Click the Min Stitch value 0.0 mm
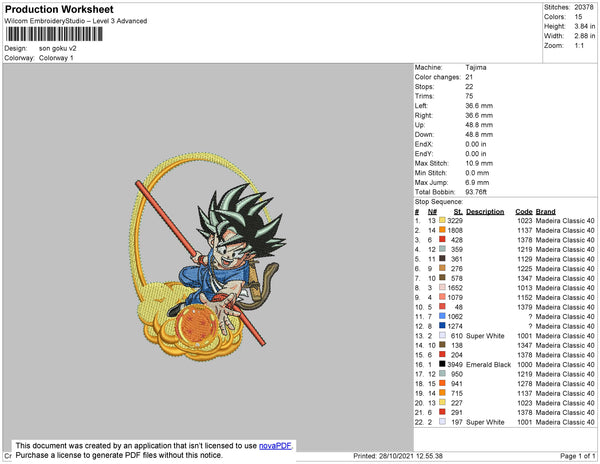The image size is (600, 464). 477,173
